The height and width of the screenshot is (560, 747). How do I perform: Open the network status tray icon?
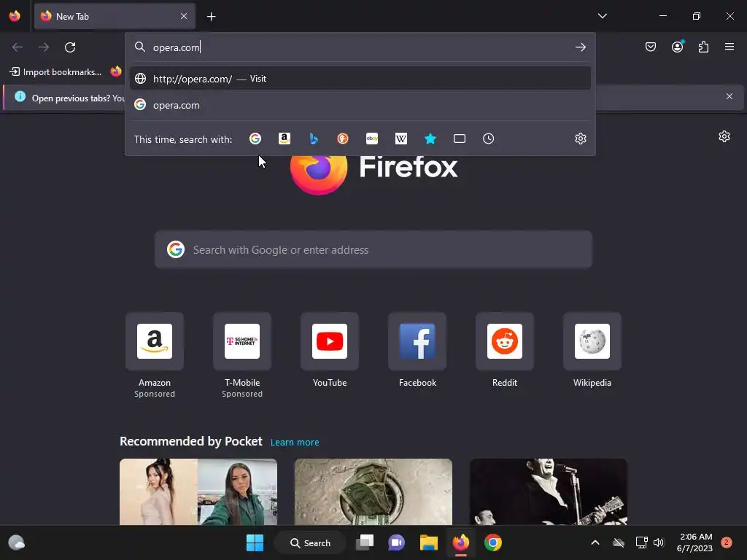pyautogui.click(x=642, y=542)
